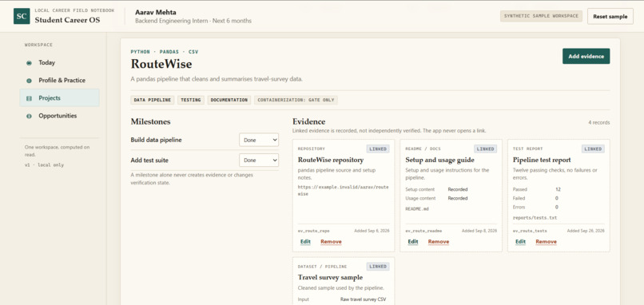
Task: Click the Student Career OS title
Action: (67, 20)
